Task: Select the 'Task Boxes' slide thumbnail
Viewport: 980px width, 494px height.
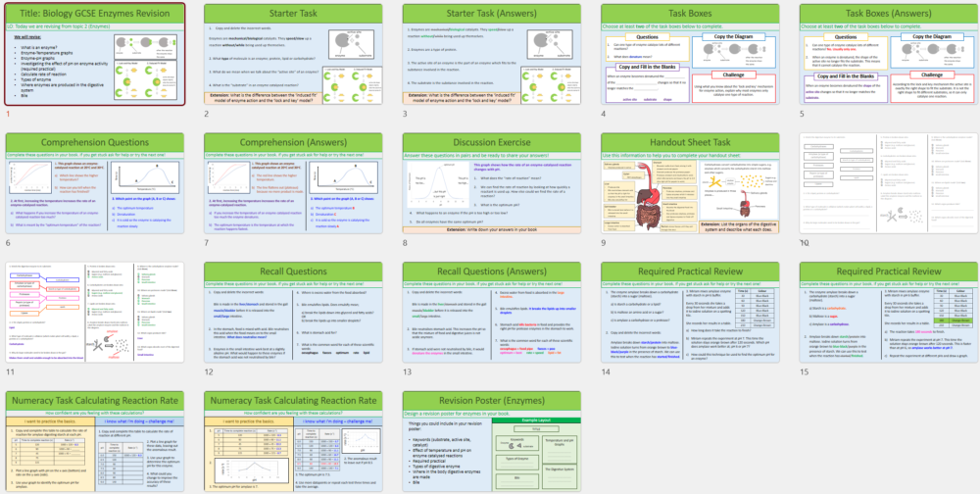Action: (690, 55)
